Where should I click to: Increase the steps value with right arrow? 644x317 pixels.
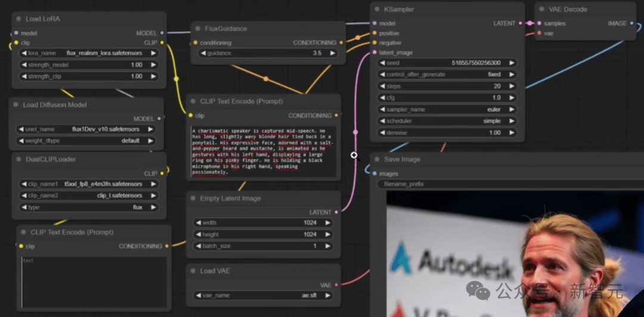[x=512, y=87]
